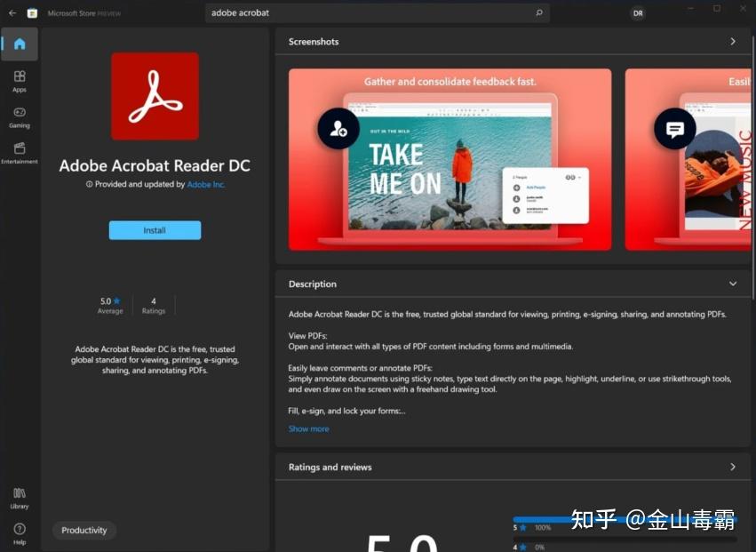Image resolution: width=756 pixels, height=552 pixels.
Task: Open the Gaming section
Action: click(20, 117)
